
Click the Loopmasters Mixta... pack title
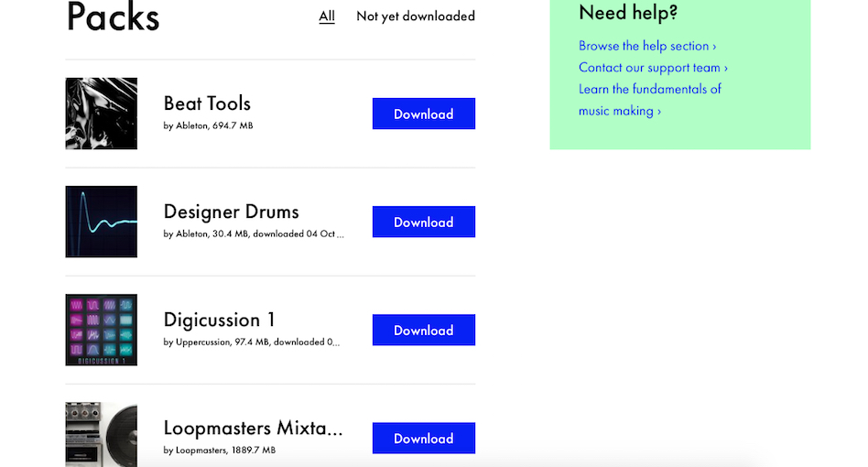pyautogui.click(x=253, y=428)
